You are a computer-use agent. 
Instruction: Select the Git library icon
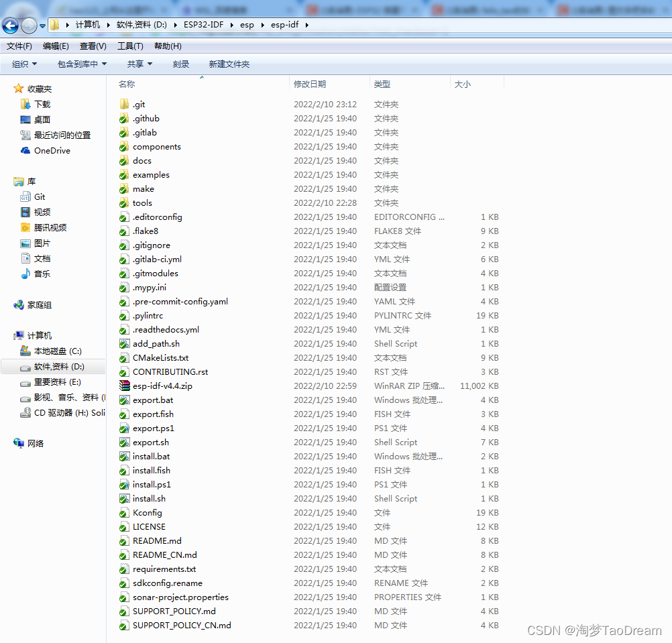point(25,197)
